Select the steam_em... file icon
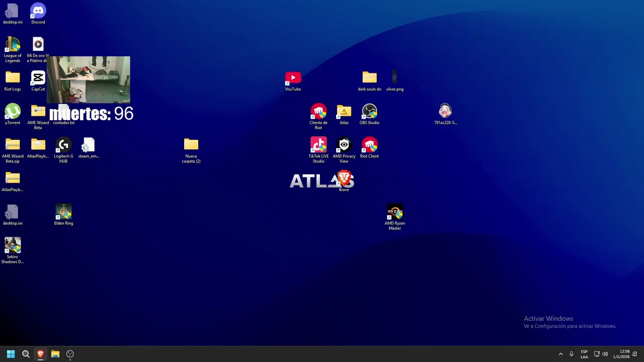This screenshot has height=362, width=644. click(x=89, y=148)
